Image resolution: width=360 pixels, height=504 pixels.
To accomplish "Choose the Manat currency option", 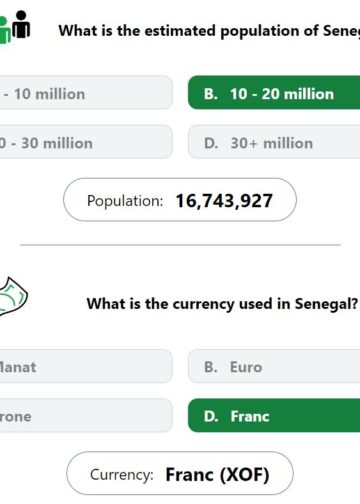I will coord(86,366).
